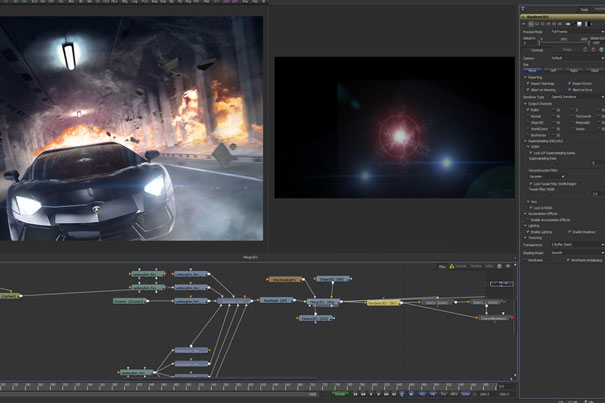Open the Process Mode dropdown

pyautogui.click(x=578, y=32)
